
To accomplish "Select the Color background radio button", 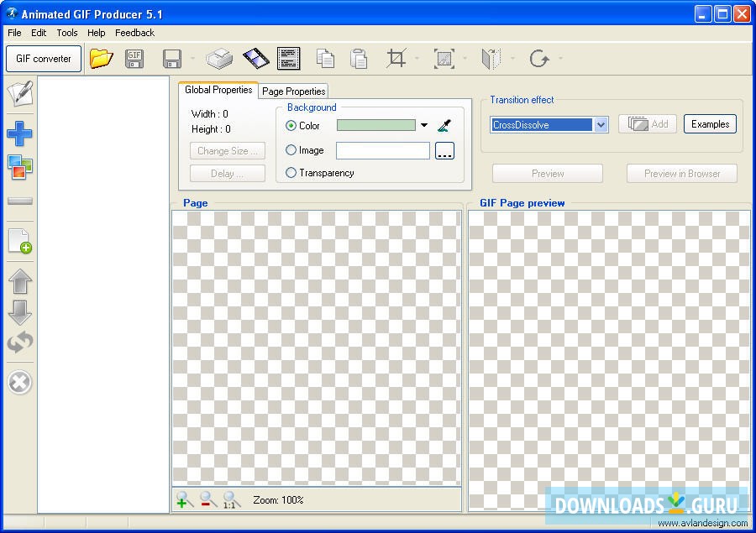I will [291, 126].
